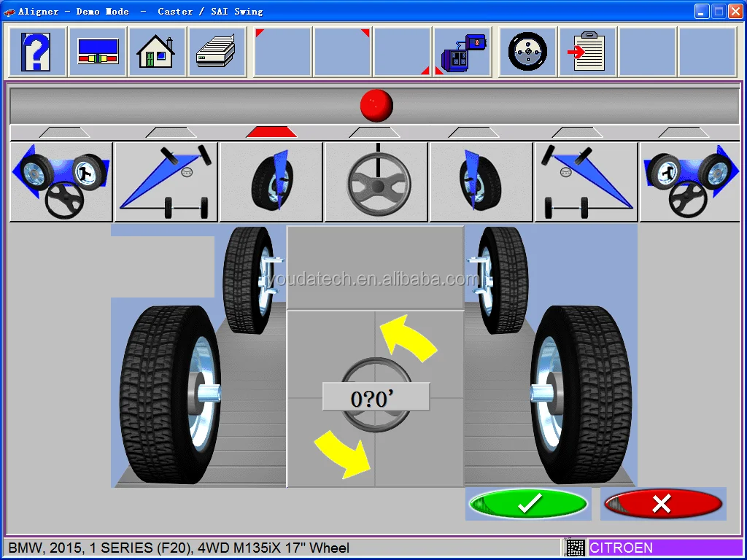Viewport: 747px width, 560px height.
Task: Click the 0?0' angle readout display
Action: 376,398
